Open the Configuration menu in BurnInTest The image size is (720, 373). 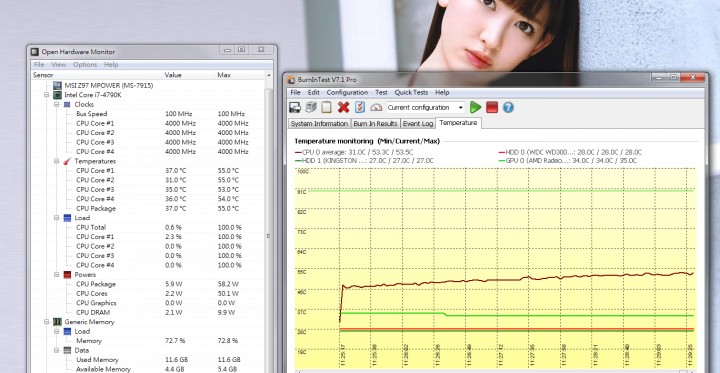coord(347,92)
